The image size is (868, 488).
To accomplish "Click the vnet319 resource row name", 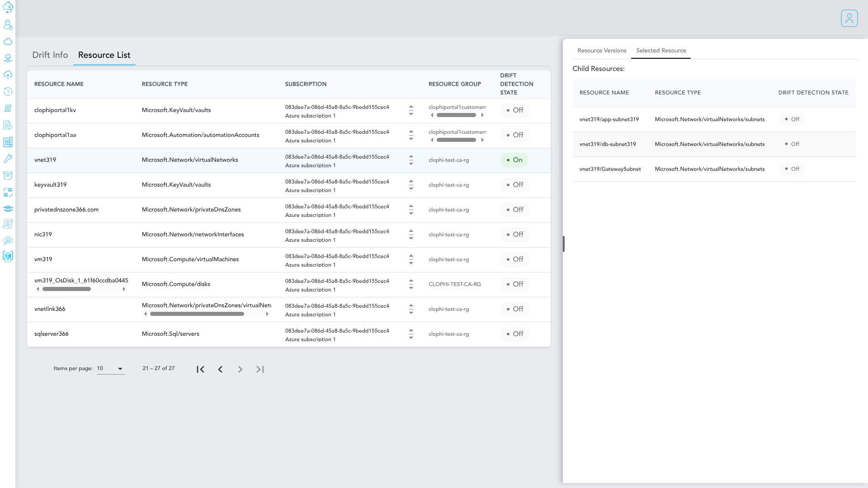I will [45, 160].
